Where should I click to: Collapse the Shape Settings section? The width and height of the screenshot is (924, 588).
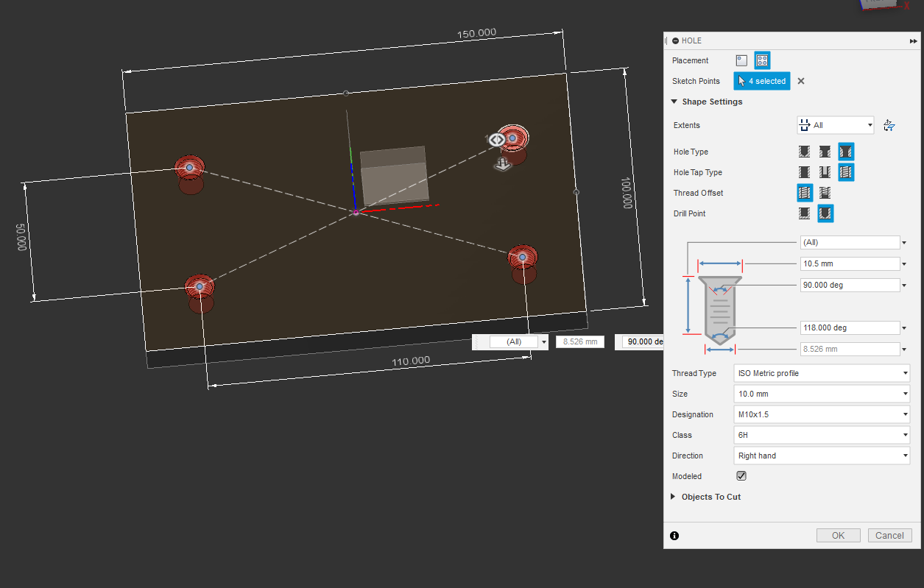(x=674, y=102)
